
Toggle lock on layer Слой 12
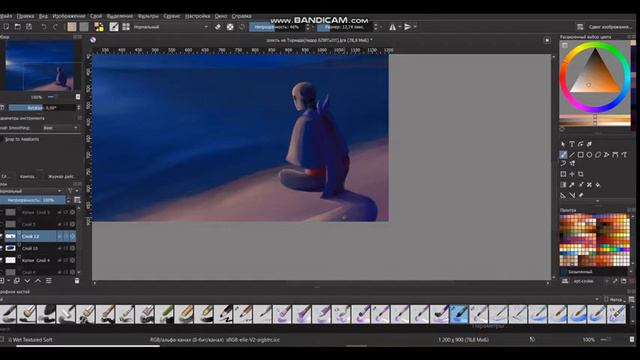(x=60, y=236)
